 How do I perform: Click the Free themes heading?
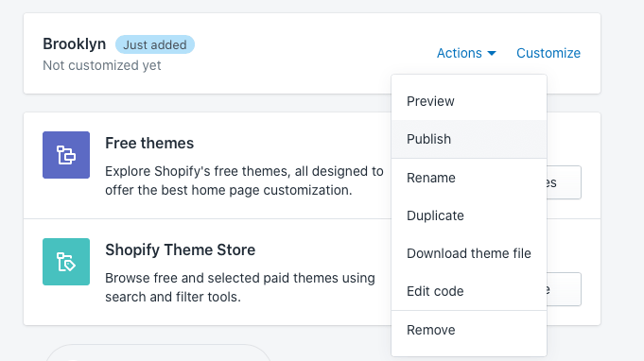click(149, 143)
